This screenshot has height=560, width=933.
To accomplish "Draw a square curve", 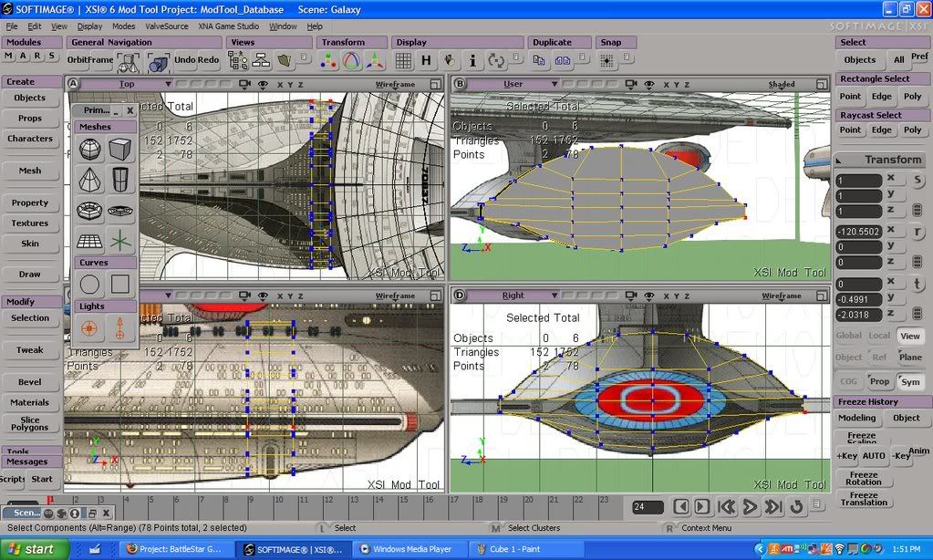I will 120,284.
